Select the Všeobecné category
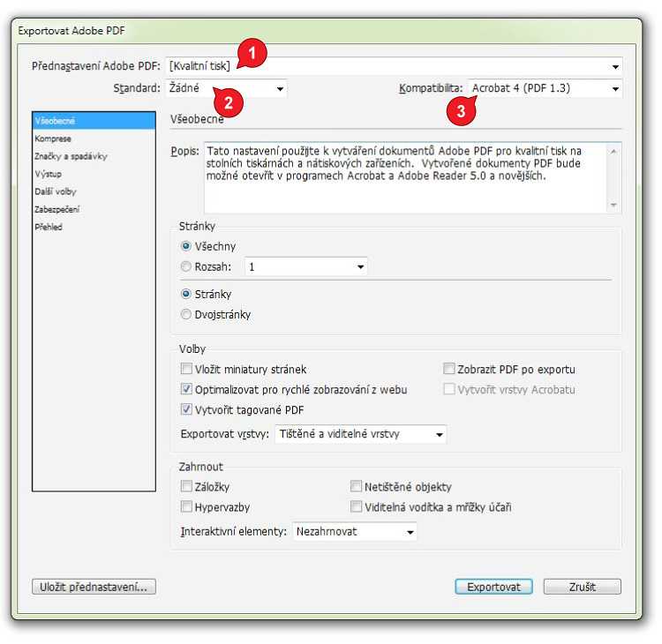 coord(94,121)
